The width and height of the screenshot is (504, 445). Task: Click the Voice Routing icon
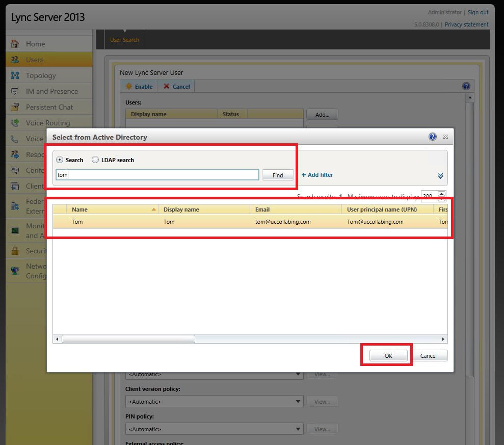[15, 123]
